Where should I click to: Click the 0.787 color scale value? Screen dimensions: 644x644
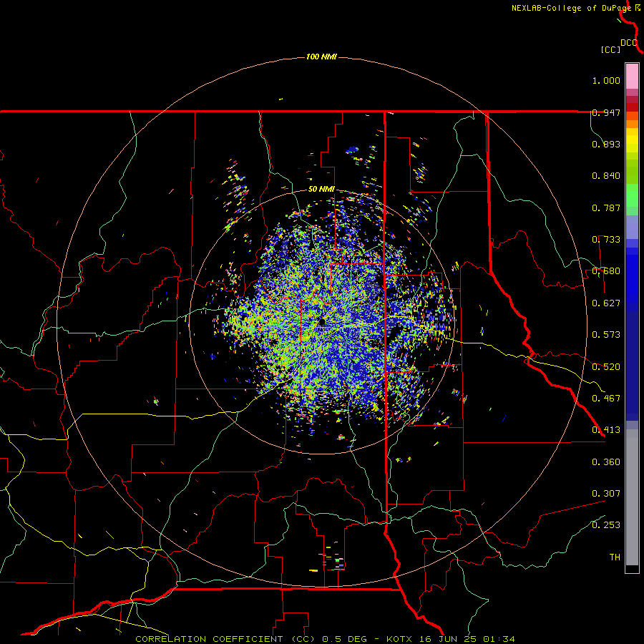[606, 208]
